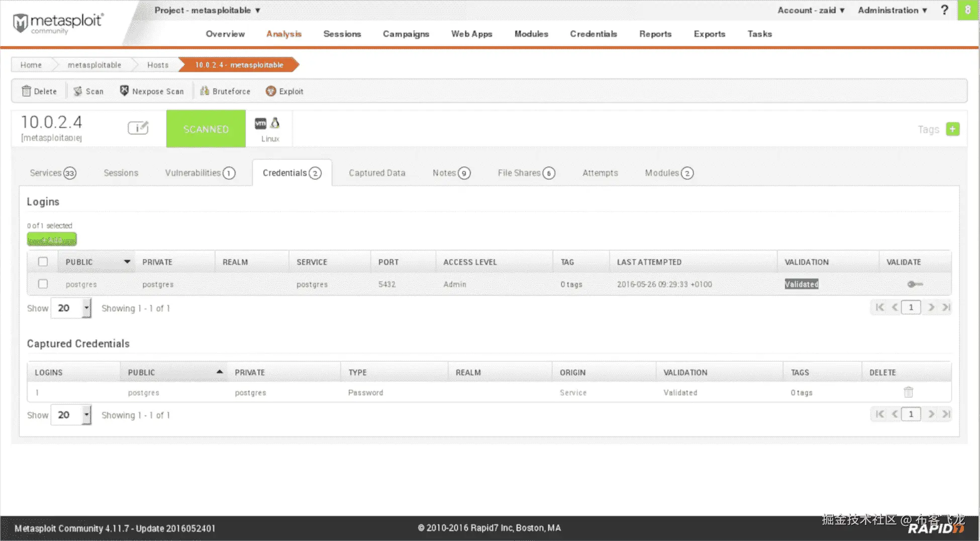The width and height of the screenshot is (980, 541).
Task: Delete the postgres captured credential via trash icon
Action: (x=908, y=392)
